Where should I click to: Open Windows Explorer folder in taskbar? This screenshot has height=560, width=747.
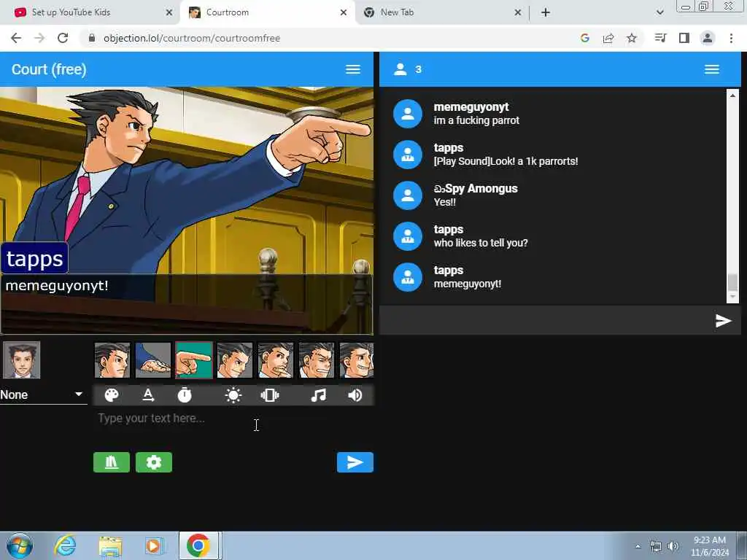click(111, 545)
